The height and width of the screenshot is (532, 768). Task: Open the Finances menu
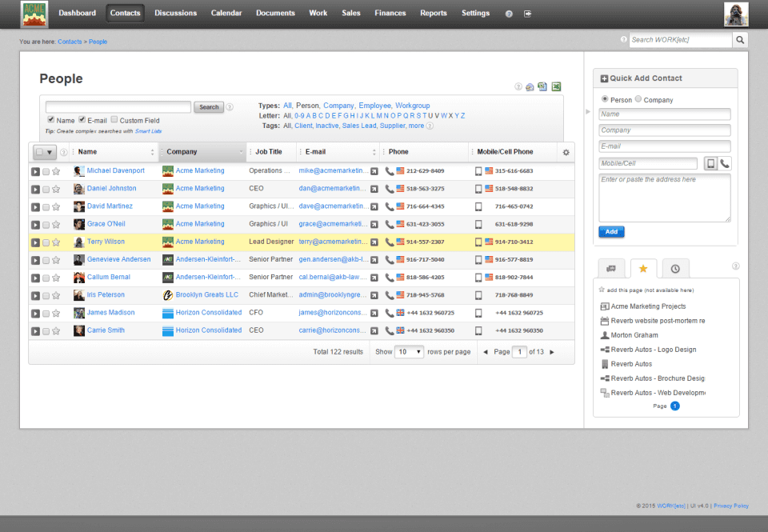pyautogui.click(x=390, y=14)
